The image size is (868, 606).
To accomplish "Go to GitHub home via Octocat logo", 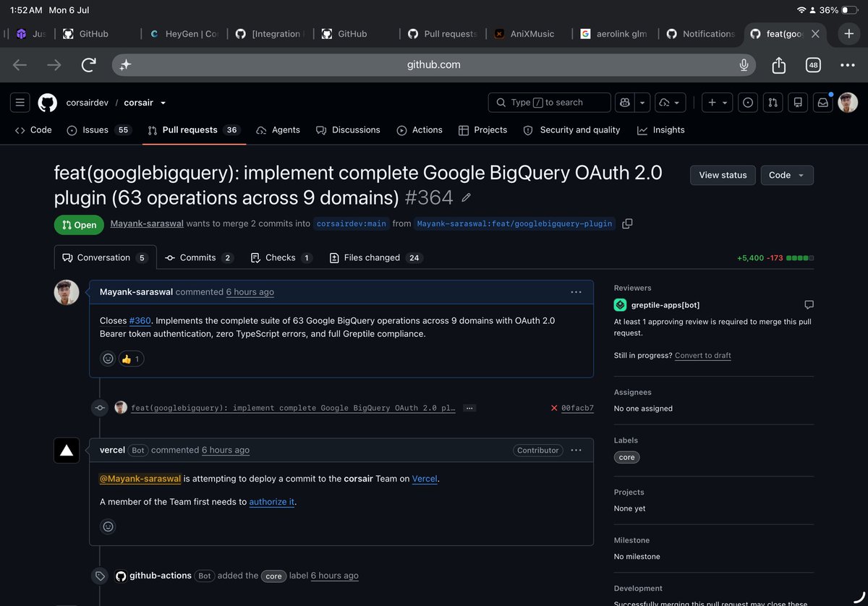I will 48,103.
